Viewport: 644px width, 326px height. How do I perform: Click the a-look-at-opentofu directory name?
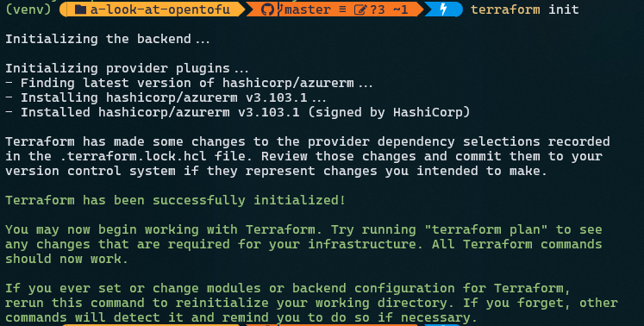[x=159, y=9]
